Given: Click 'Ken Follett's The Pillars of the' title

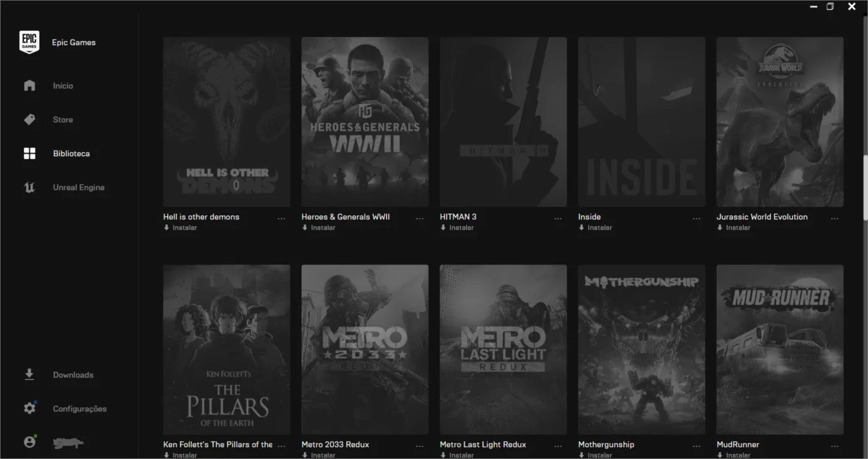Looking at the screenshot, I should [x=218, y=444].
